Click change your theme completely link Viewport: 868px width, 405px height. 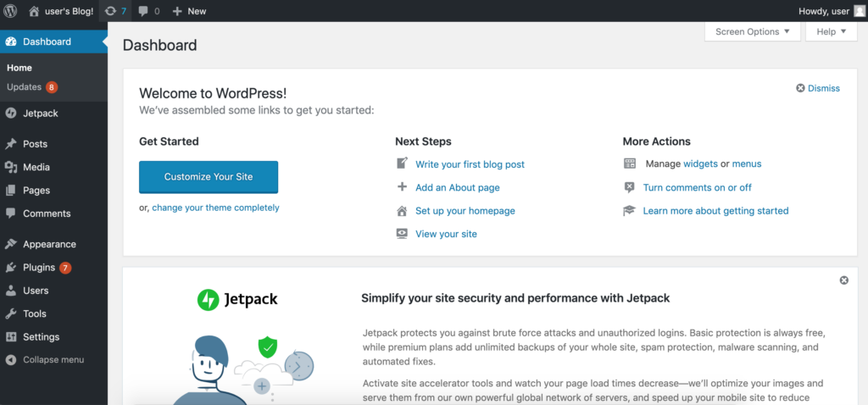point(215,208)
